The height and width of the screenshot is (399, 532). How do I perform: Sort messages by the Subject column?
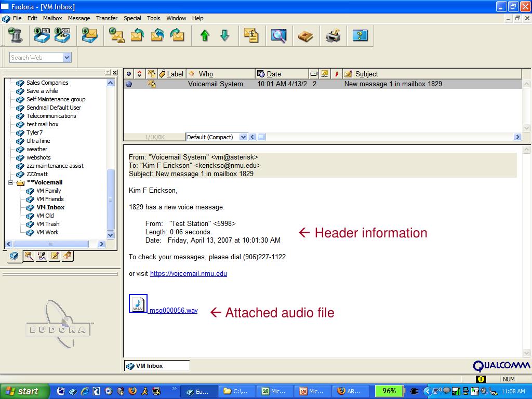tap(432, 74)
